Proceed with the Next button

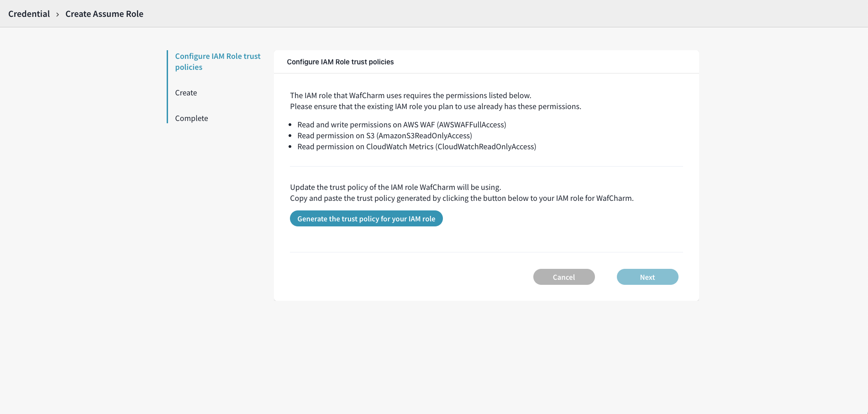click(647, 277)
